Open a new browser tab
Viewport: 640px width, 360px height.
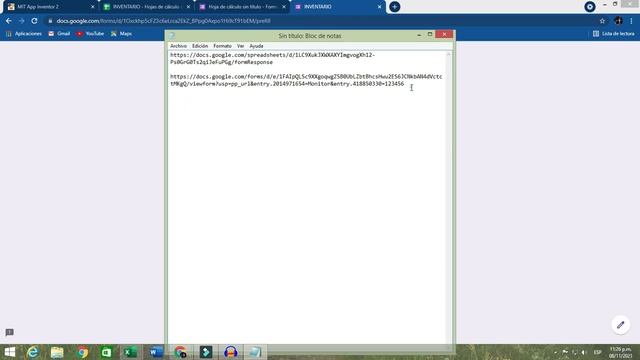394,7
